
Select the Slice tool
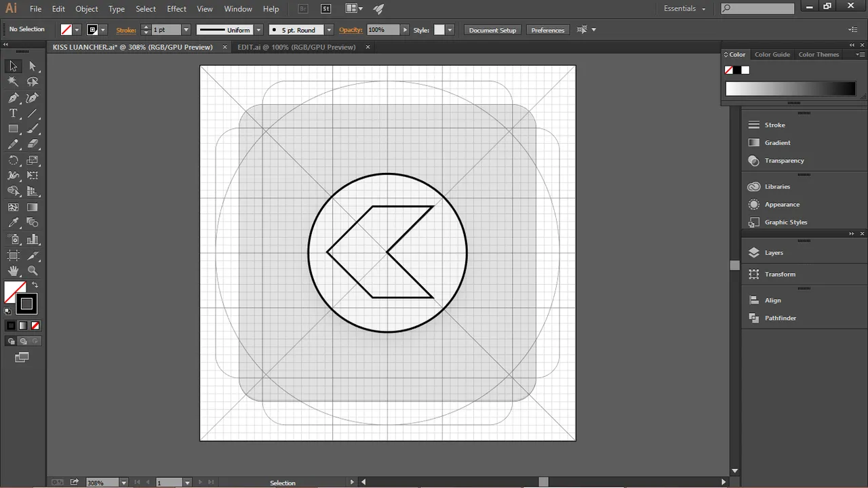[32, 256]
